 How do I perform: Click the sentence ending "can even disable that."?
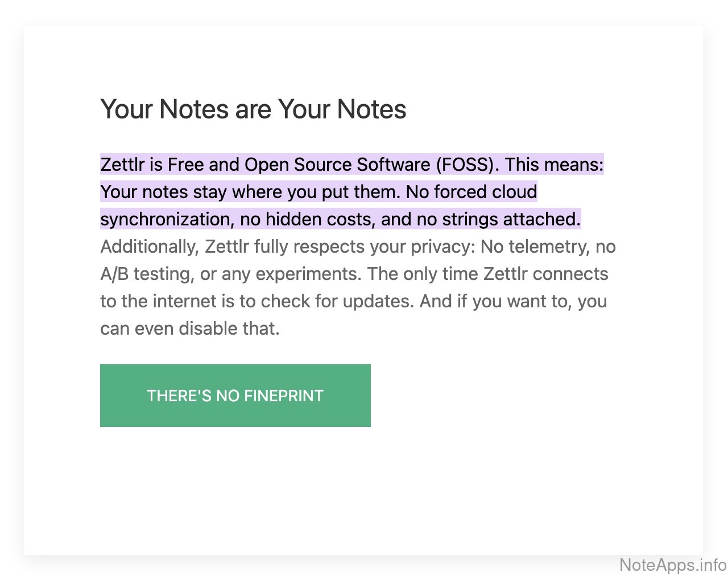click(x=190, y=328)
